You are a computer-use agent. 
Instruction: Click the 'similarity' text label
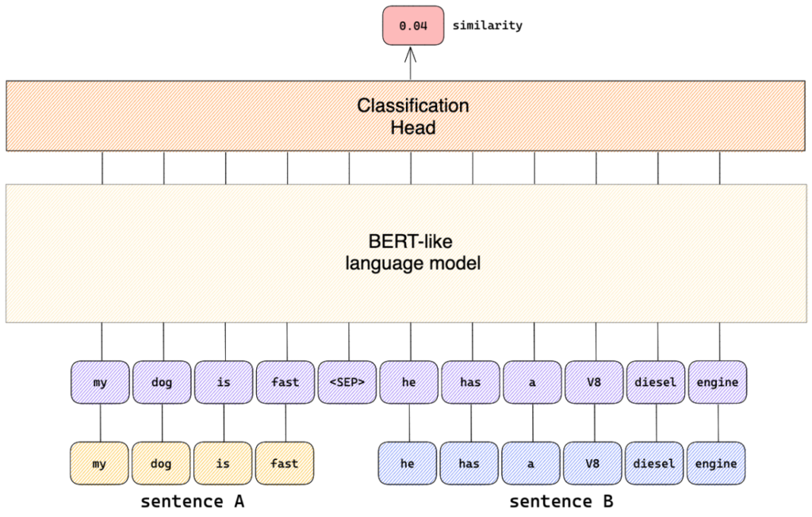(x=488, y=25)
